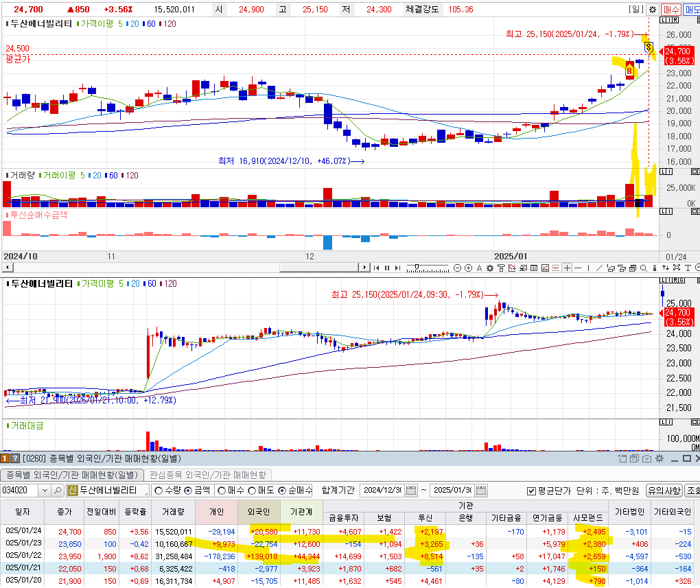Image resolution: width=700 pixels, height=588 pixels.
Task: Select the 025/01/22 table row date
Action: pyautogui.click(x=23, y=556)
